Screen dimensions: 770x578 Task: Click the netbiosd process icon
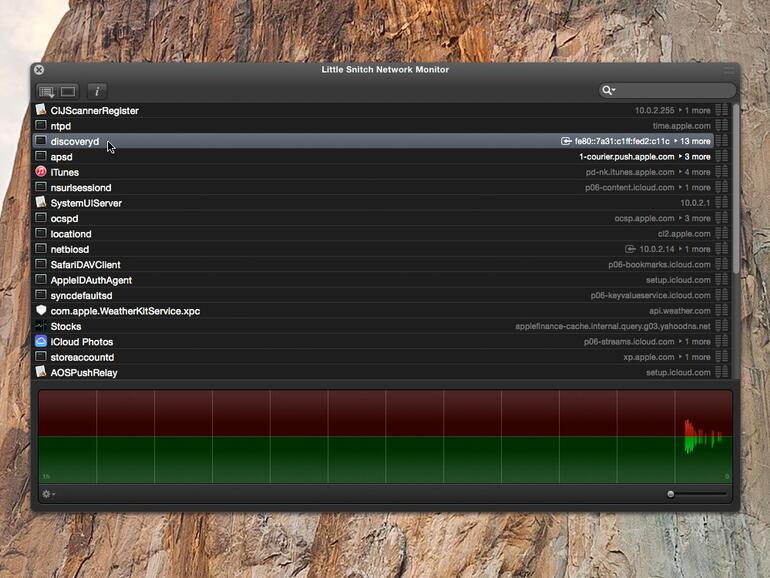click(41, 248)
